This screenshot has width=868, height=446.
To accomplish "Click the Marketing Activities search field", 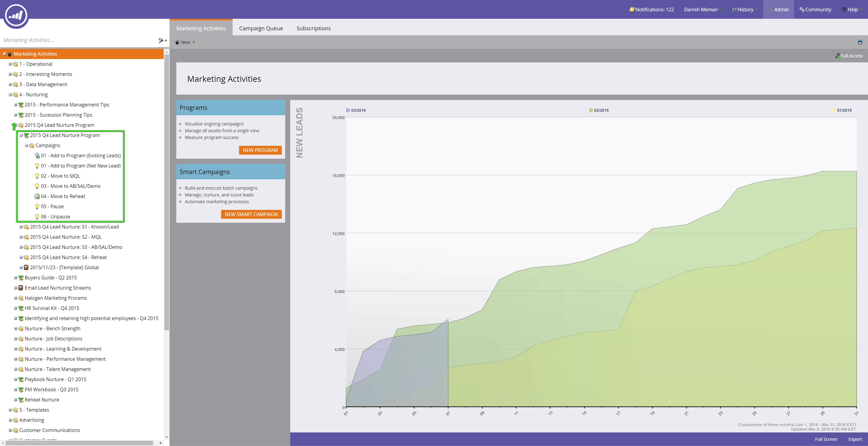I will 78,40.
